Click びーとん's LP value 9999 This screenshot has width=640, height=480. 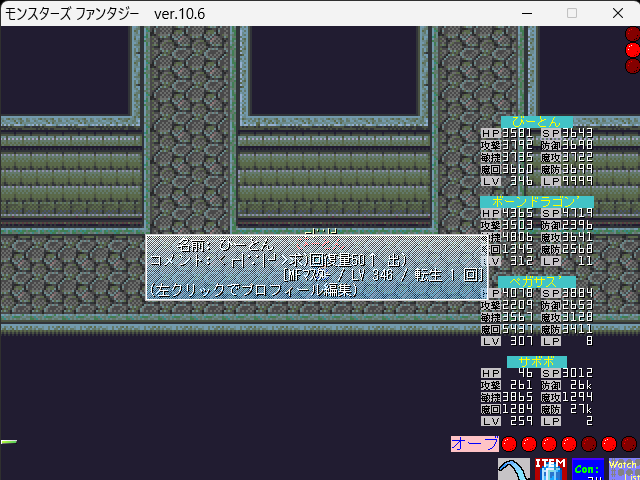pyautogui.click(x=577, y=181)
